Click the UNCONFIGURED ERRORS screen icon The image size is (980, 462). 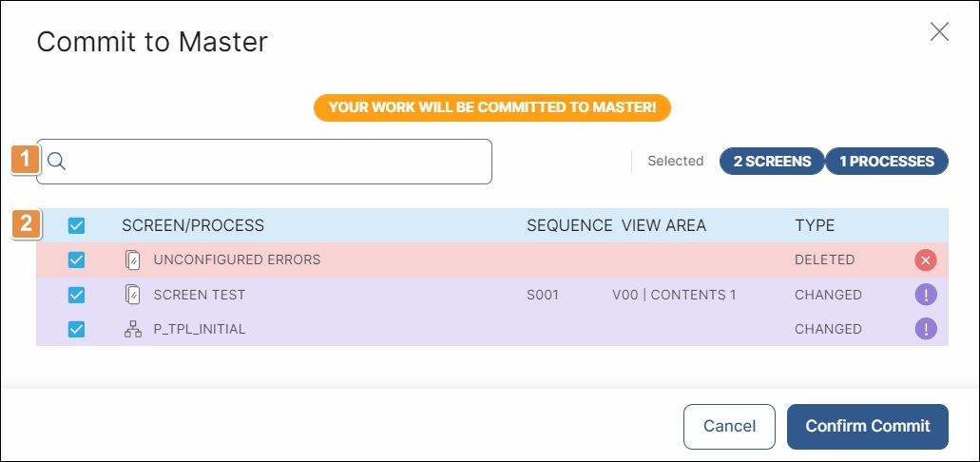coord(132,260)
